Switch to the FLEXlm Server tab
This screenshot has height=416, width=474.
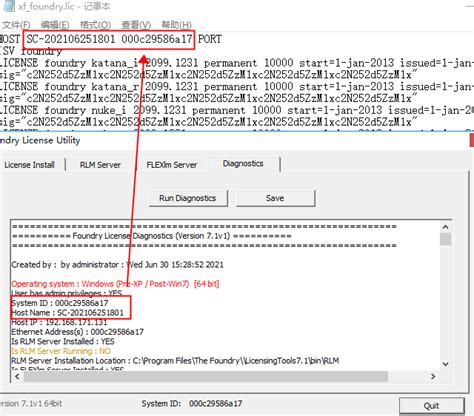pyautogui.click(x=172, y=165)
